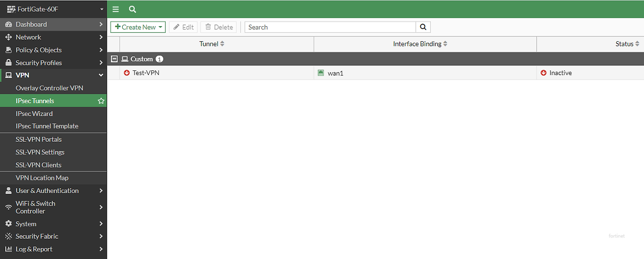Viewport: 644px width, 259px height.
Task: Click the VPN monitor icon in sidebar
Action: [9, 75]
